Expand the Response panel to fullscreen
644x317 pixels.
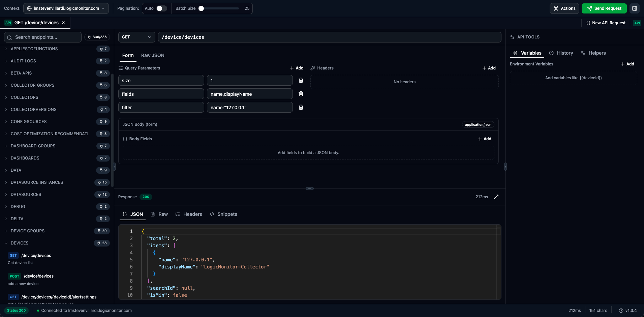[496, 197]
